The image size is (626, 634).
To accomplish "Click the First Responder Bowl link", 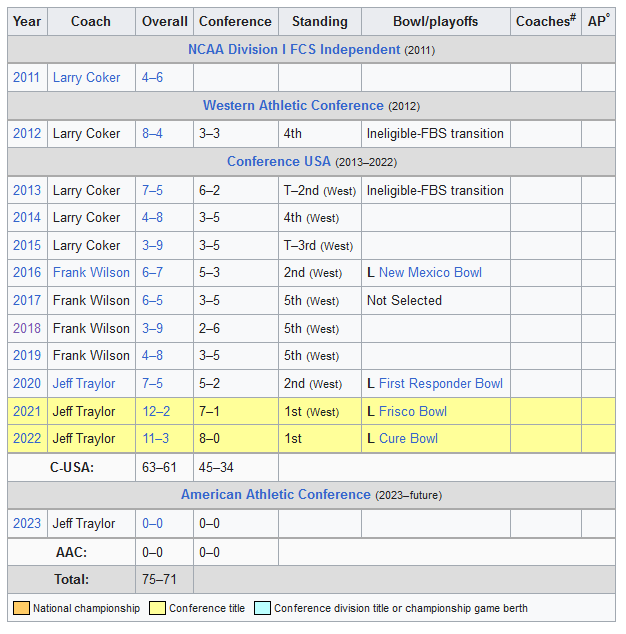I will point(441,383).
